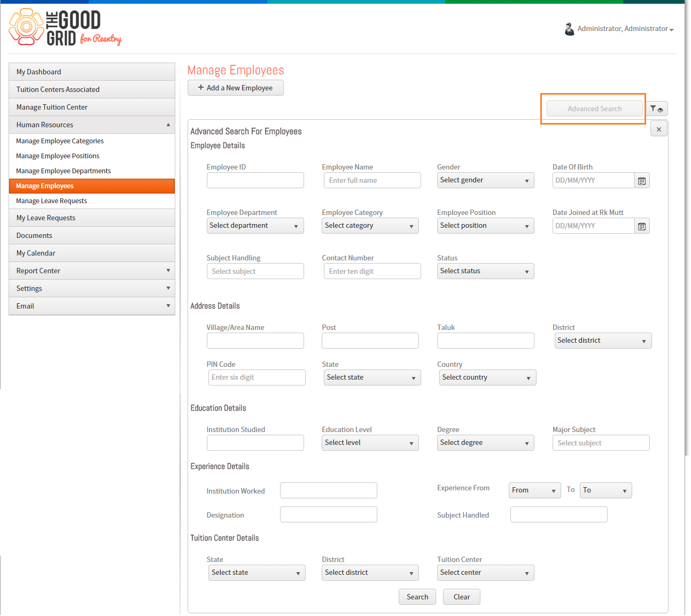691x616 pixels.
Task: Click the PIN Code field
Action: click(257, 378)
